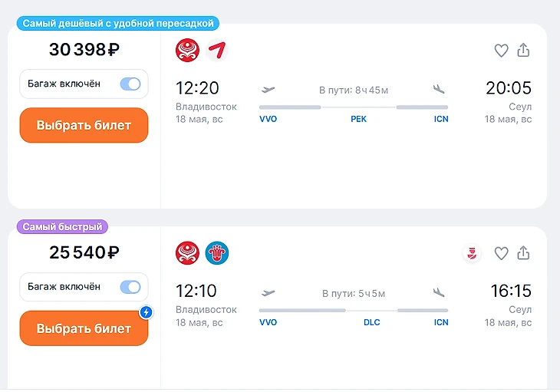Choose the 25 540₽ ticket with "Выбрать билет"
Viewport: 560px width, 392px height.
[x=84, y=328]
